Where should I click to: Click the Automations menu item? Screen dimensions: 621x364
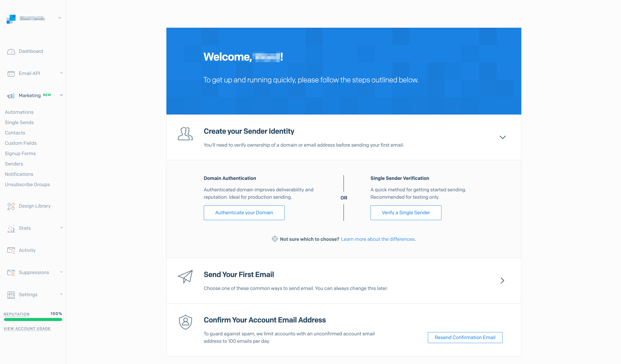point(19,112)
